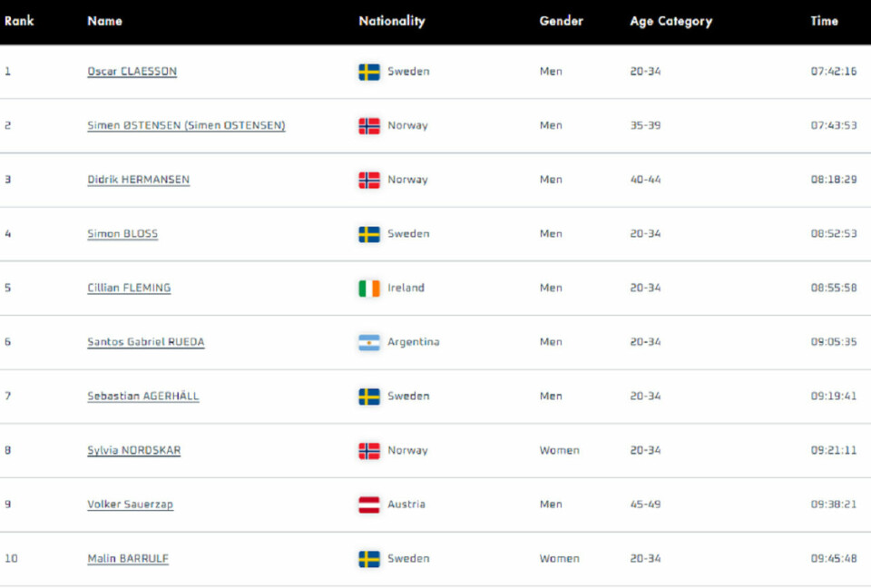Open Volker Sauerzap's athlete page
This screenshot has height=588, width=871.
[x=130, y=505]
